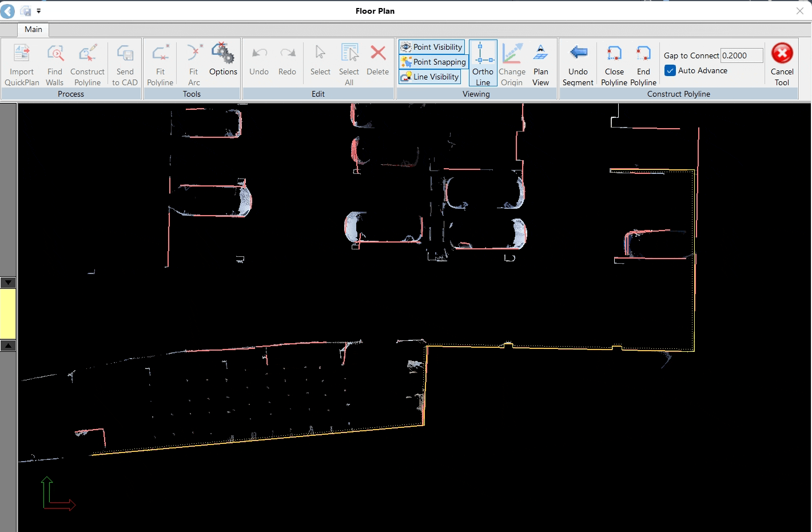Click the End Polyline icon
Screen dimensions: 812x532
click(x=643, y=54)
